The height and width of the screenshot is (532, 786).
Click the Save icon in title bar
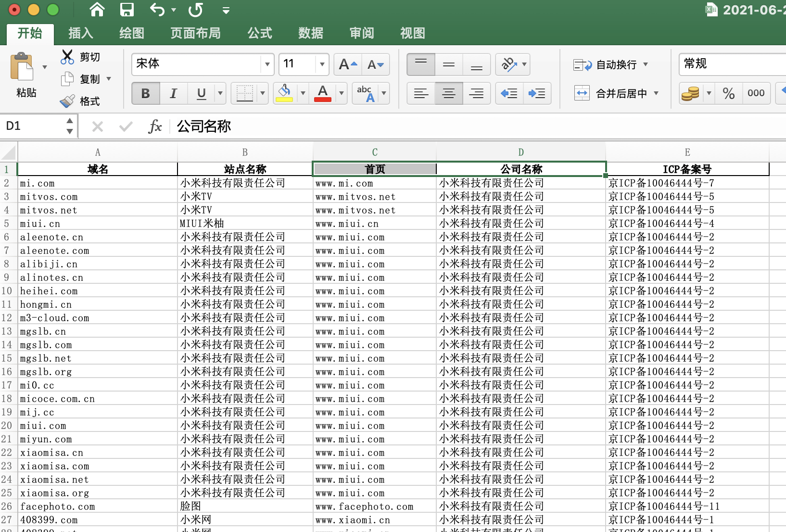(127, 10)
